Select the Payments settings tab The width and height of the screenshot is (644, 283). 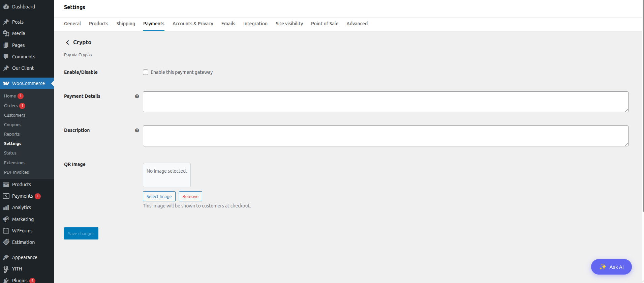click(x=154, y=24)
